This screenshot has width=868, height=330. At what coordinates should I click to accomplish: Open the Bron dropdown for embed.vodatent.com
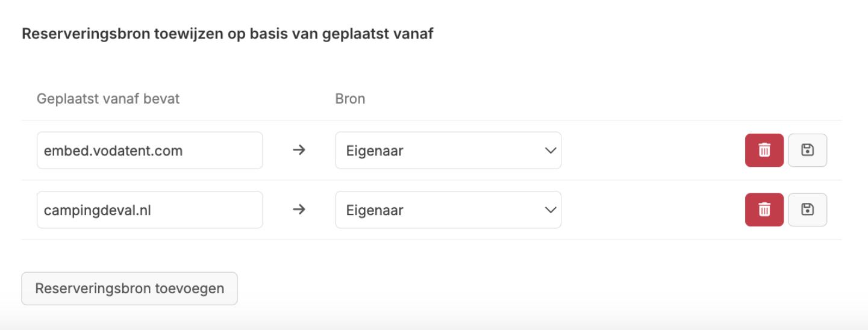pos(448,151)
